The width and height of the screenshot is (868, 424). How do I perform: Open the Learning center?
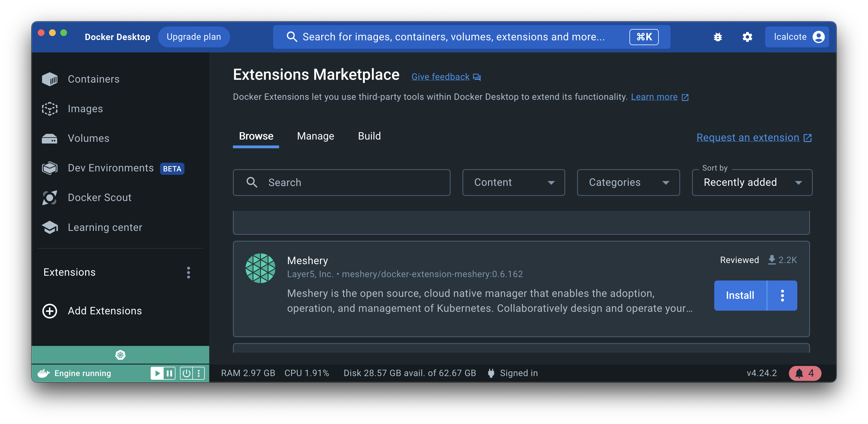(x=105, y=227)
